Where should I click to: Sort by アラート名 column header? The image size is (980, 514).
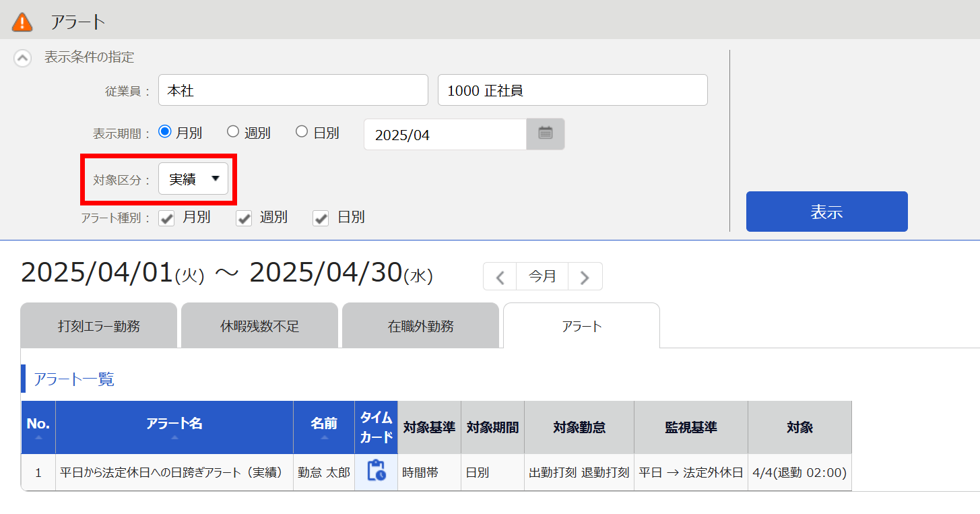pyautogui.click(x=174, y=427)
